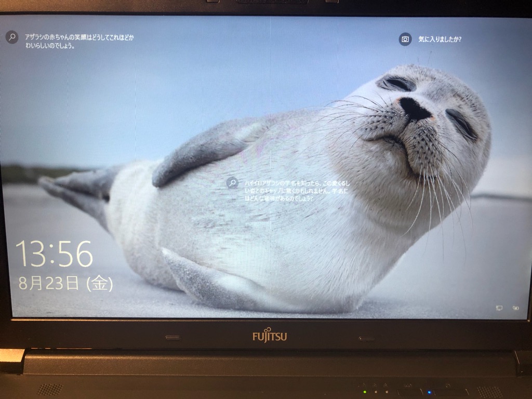Click the search icon on the seal's body

[x=232, y=183]
